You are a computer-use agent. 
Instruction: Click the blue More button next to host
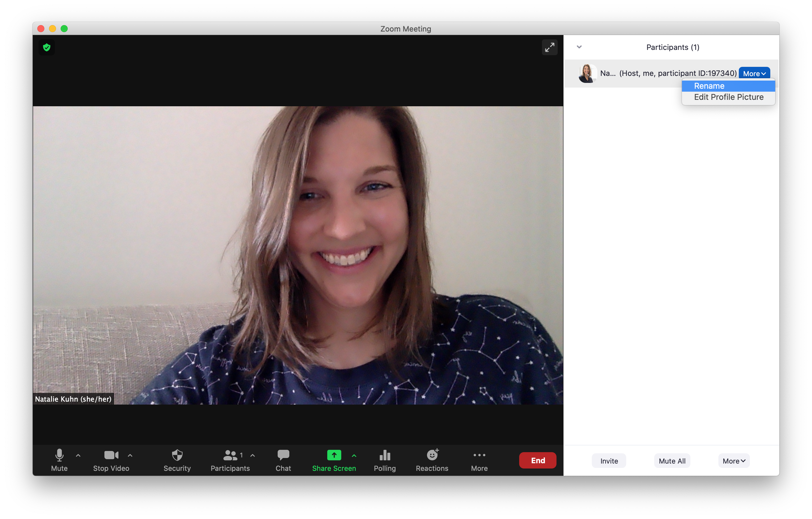tap(754, 73)
